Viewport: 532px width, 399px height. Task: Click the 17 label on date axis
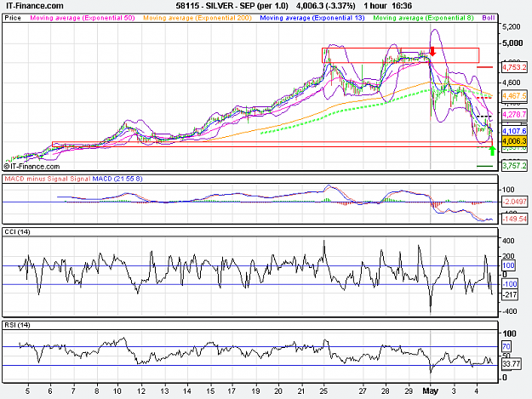[x=232, y=390]
